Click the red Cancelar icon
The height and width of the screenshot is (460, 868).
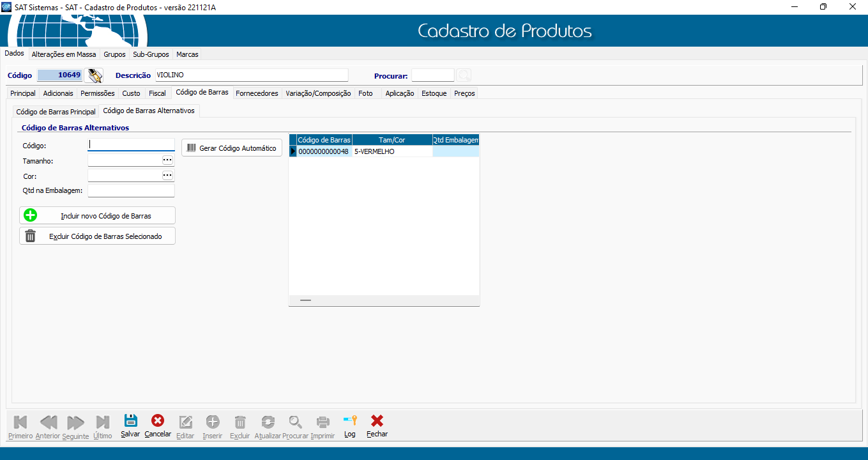158,421
